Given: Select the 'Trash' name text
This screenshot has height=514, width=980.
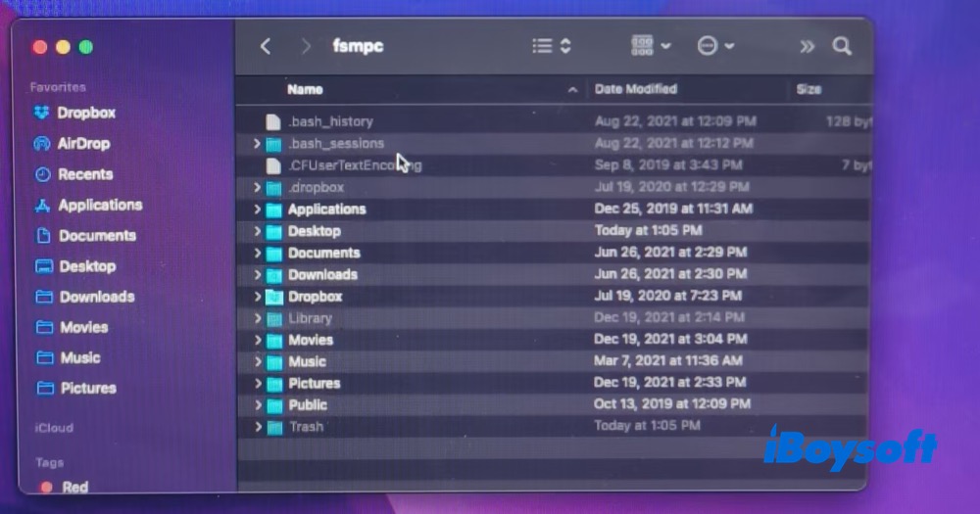Looking at the screenshot, I should click(306, 427).
